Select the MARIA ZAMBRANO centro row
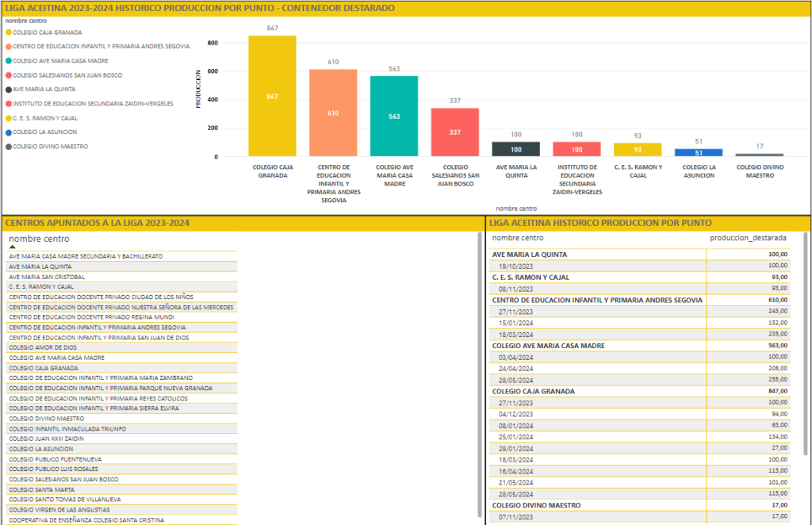 (x=122, y=378)
